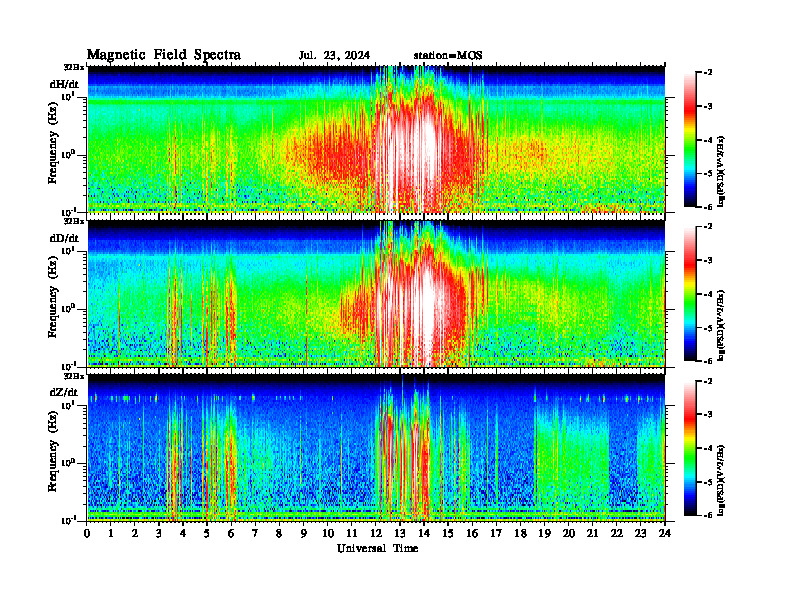Viewport: 792px width, 612px height.
Task: Click the color bar beside dZ/dt panel
Action: coord(690,448)
